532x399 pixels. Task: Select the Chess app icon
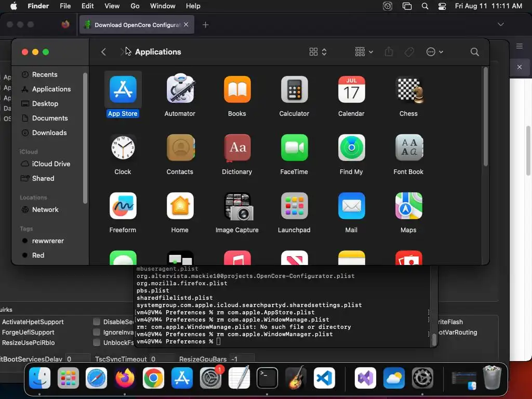(410, 90)
